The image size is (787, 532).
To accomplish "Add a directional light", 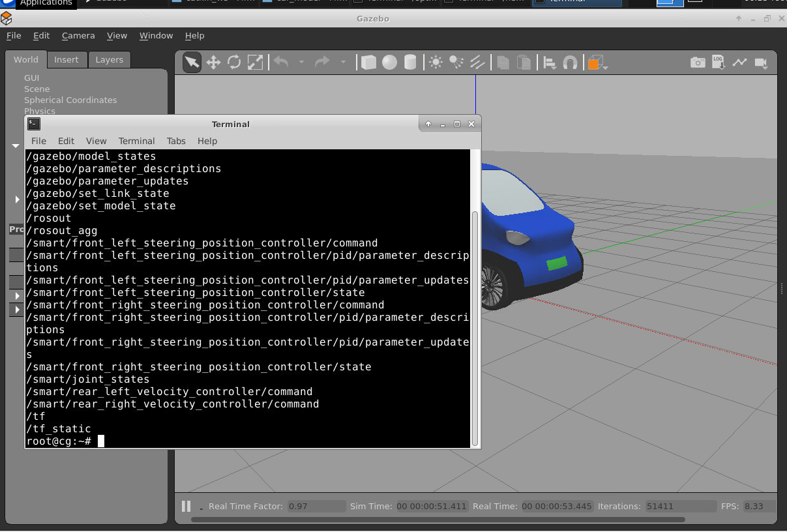I will click(x=477, y=63).
